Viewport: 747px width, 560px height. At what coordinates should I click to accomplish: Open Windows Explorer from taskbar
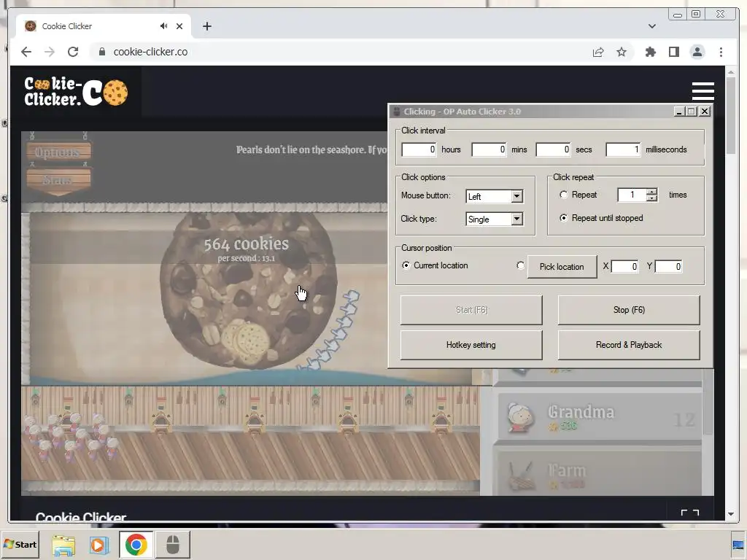coord(63,544)
